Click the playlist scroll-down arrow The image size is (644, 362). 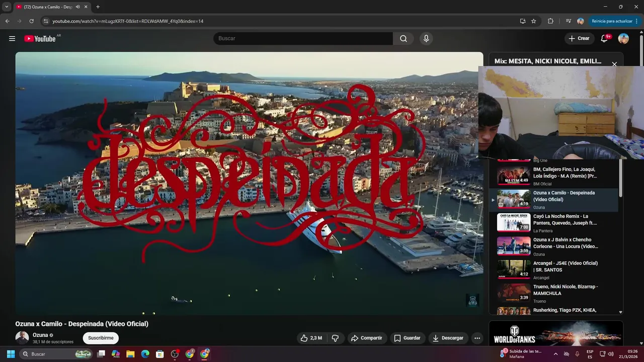[x=620, y=312]
